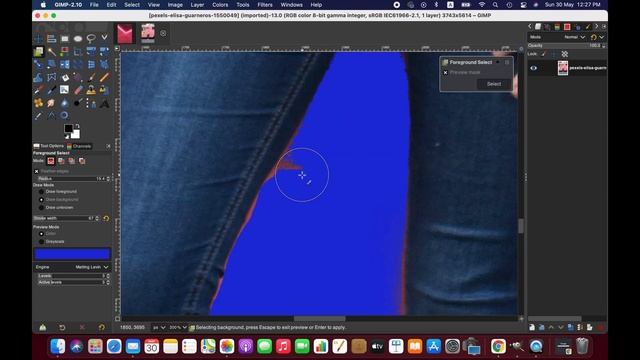Screen dimensions: 640x360
Task: Select the Smudge tool
Action: click(x=51, y=102)
